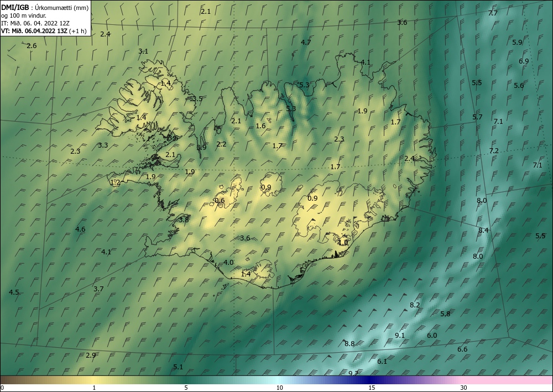Screen dimensions: 553x392
Task: Select the 'IT: Mið. 06. 04. 2022 12Z' line
Action: [x=35, y=23]
